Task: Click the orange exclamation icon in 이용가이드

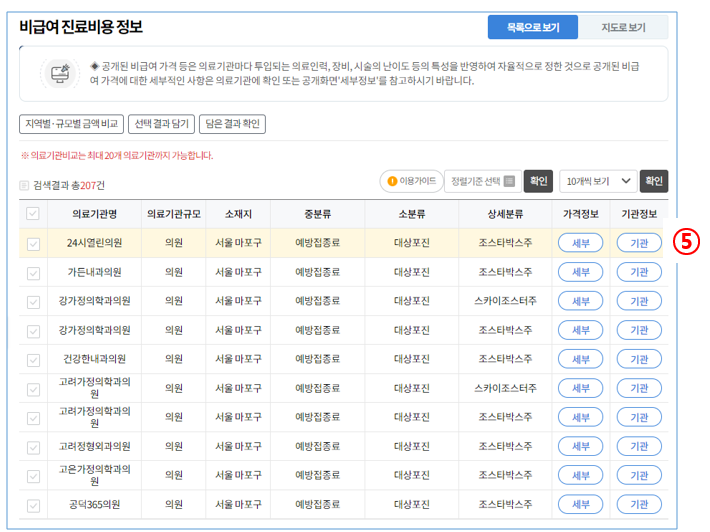Action: [x=392, y=181]
